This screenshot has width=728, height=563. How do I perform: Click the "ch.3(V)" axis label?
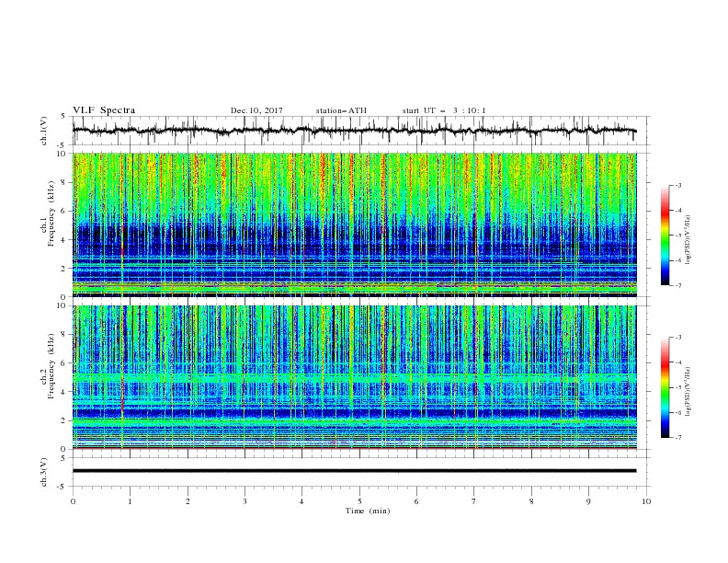[x=44, y=472]
